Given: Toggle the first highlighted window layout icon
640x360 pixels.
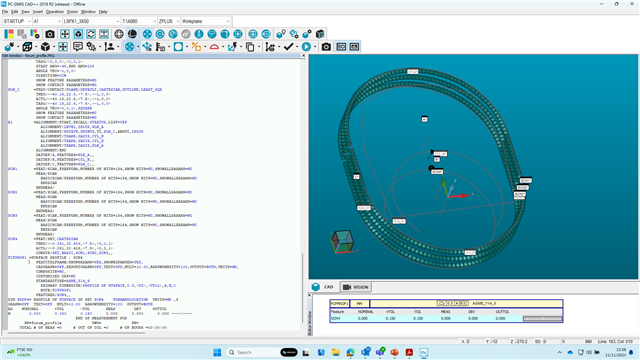Looking at the screenshot, I should click(341, 47).
